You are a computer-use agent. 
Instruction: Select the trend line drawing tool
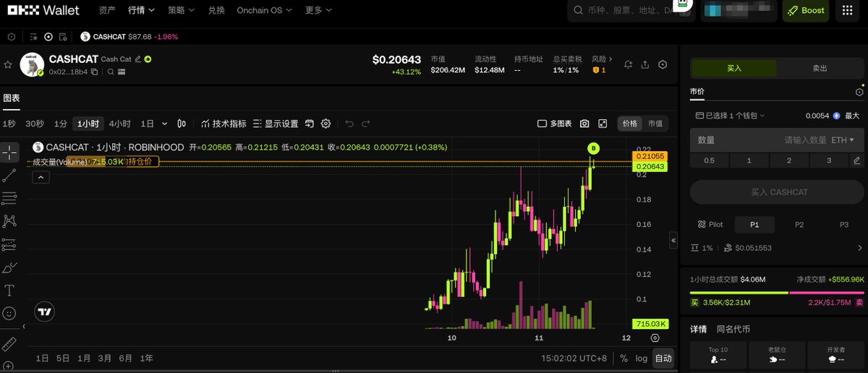coord(9,175)
